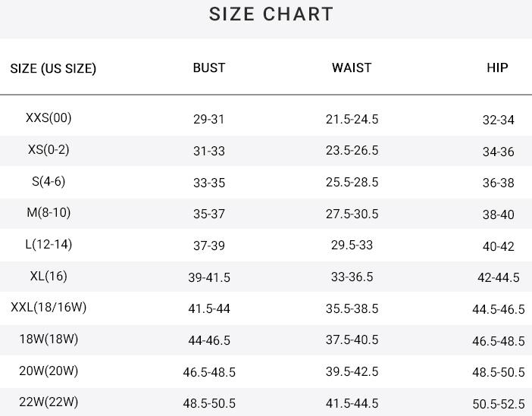Click the 50.5-52.5 hip value for 22W
The image size is (532, 416).
pos(498,404)
